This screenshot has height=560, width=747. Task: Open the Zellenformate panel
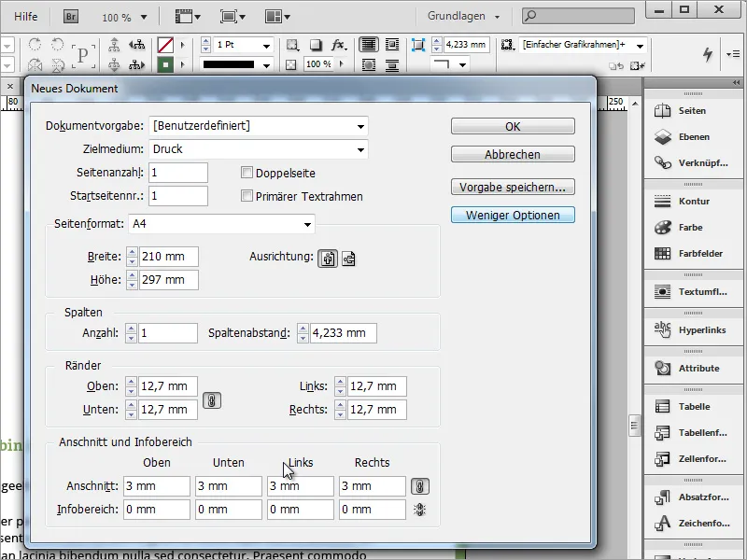click(x=693, y=459)
